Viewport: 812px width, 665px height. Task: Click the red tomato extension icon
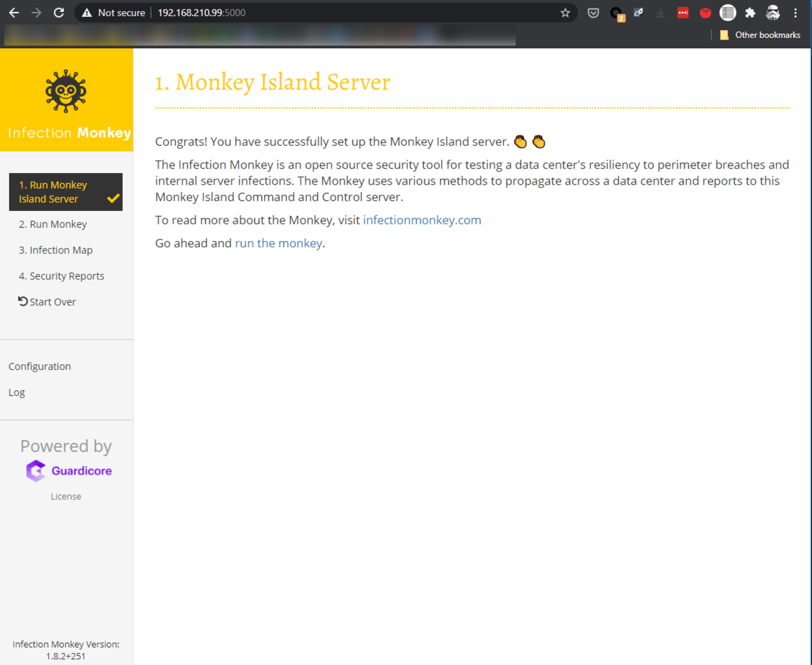(705, 13)
